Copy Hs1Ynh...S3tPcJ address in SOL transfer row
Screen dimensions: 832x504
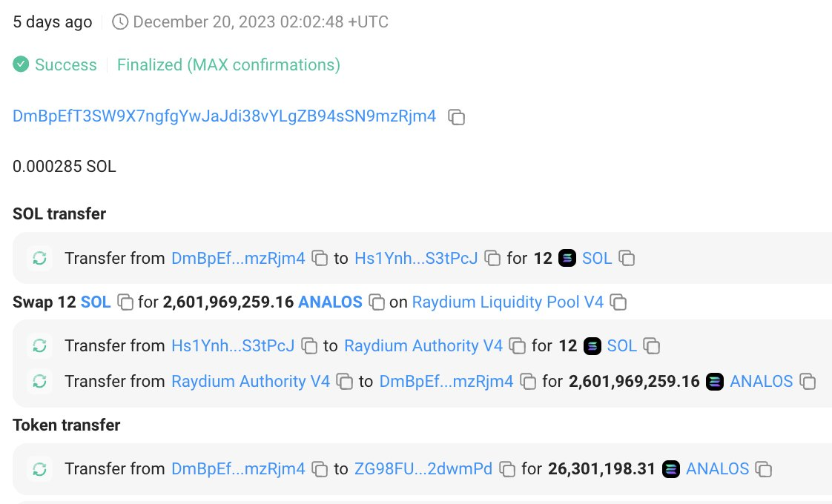click(492, 259)
